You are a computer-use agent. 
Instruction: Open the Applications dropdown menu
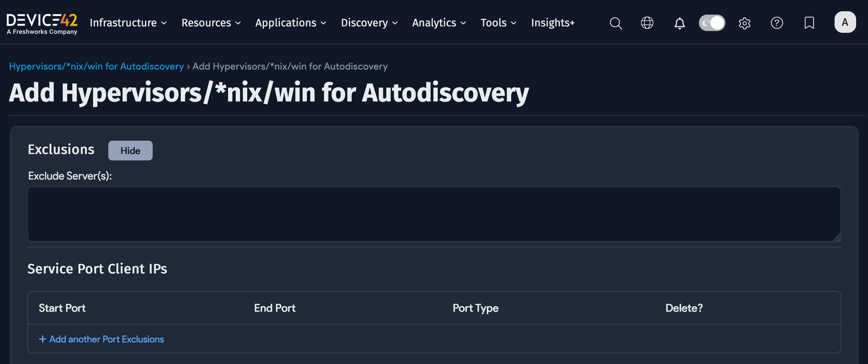point(290,23)
